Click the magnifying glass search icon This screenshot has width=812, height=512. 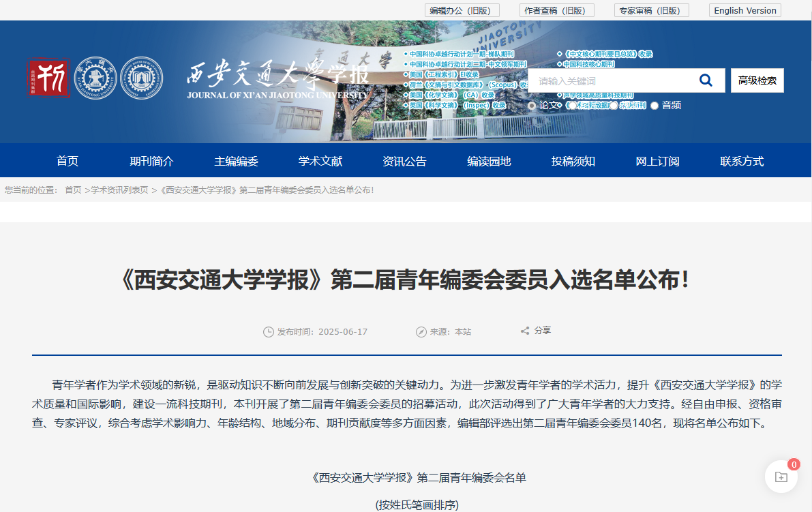click(x=706, y=80)
